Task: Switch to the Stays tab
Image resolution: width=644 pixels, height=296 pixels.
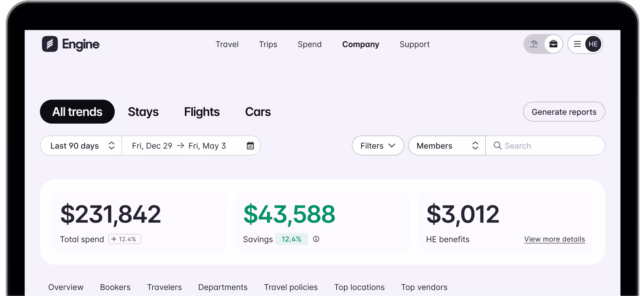Action: pyautogui.click(x=143, y=111)
